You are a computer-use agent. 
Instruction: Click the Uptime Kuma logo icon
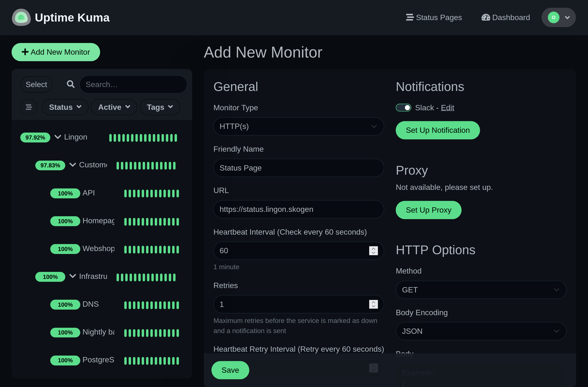click(x=21, y=17)
